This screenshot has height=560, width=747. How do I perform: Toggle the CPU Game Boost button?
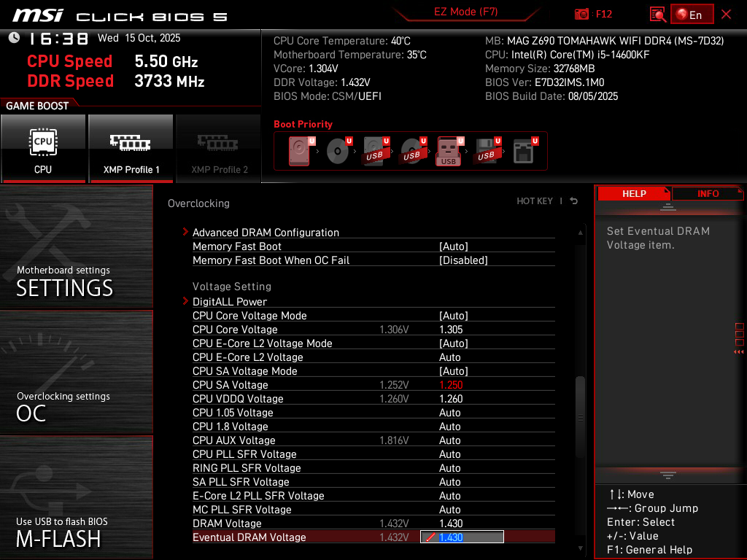[43, 149]
